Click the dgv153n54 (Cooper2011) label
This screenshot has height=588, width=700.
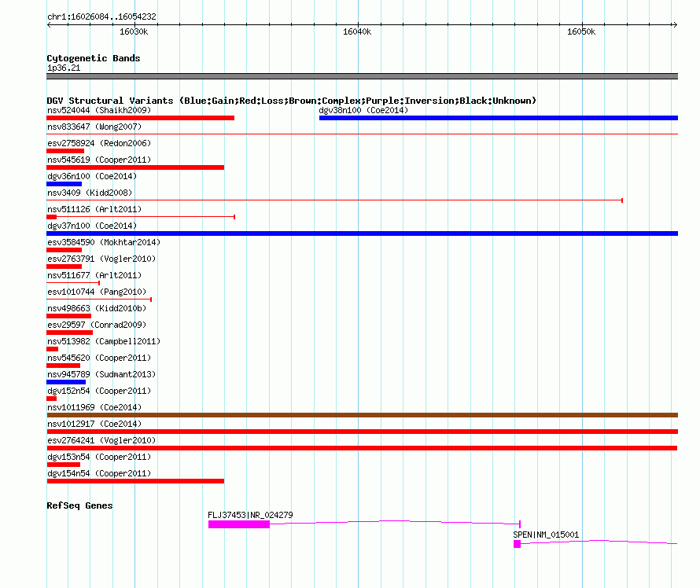[x=99, y=457]
